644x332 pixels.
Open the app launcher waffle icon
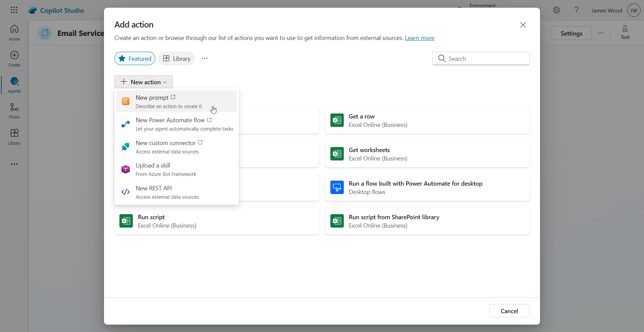click(x=14, y=10)
